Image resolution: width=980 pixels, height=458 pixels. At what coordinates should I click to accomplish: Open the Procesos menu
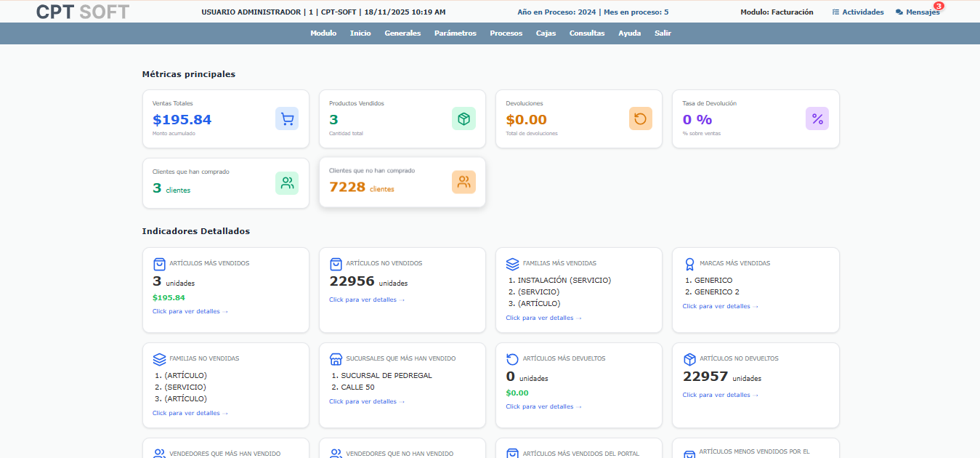pyautogui.click(x=506, y=33)
